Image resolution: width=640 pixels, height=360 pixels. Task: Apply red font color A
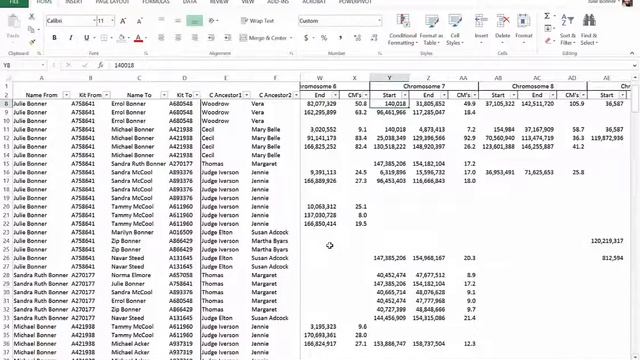click(138, 38)
